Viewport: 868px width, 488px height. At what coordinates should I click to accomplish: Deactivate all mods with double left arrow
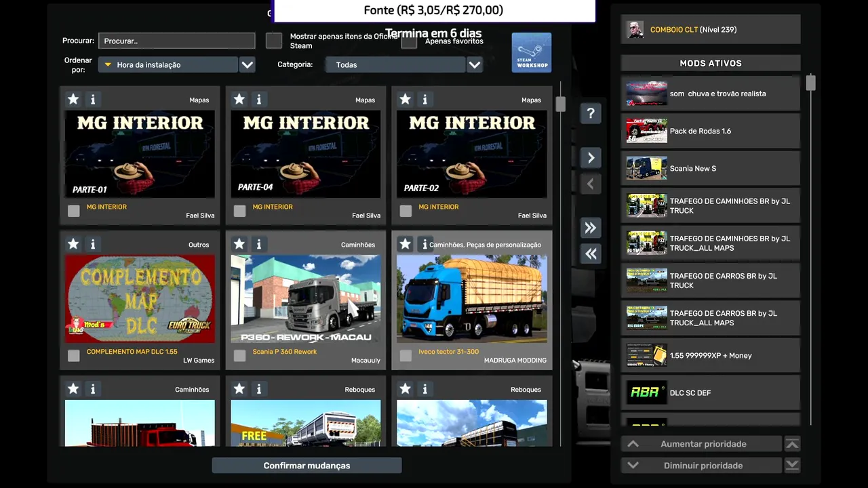591,254
